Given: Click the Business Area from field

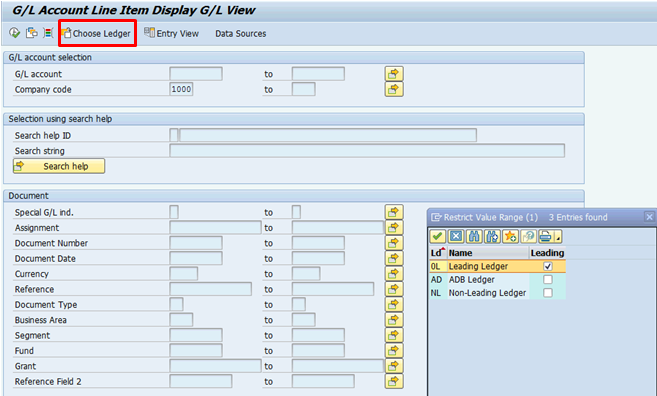Looking at the screenshot, I should click(x=181, y=320).
